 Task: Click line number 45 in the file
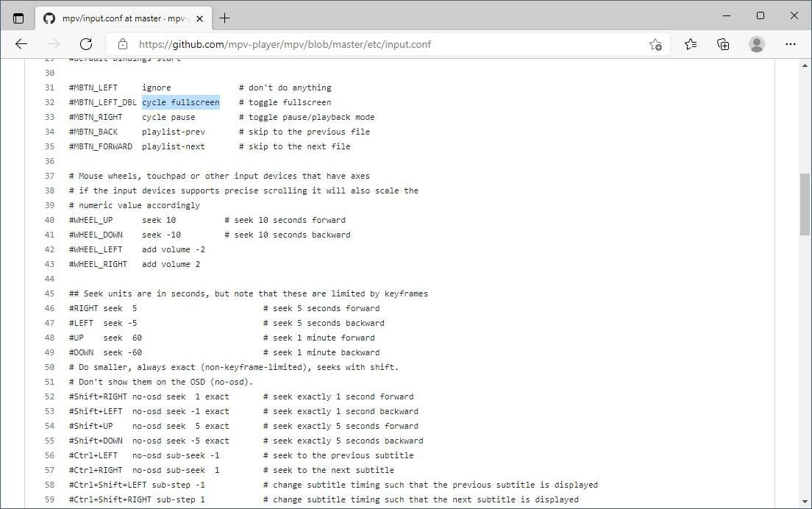[x=49, y=293]
